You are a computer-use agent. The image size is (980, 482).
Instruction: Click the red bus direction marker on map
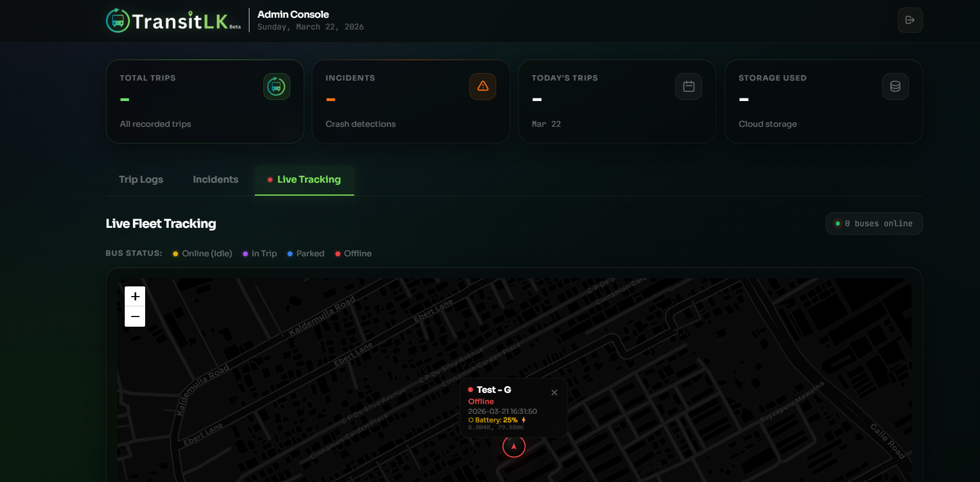(513, 447)
